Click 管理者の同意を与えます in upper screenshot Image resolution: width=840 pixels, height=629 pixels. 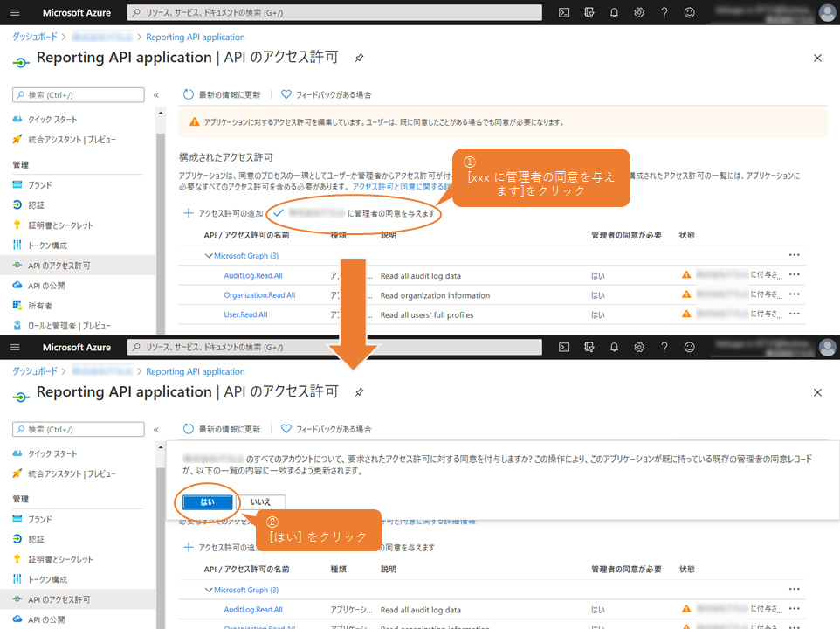[x=355, y=213]
